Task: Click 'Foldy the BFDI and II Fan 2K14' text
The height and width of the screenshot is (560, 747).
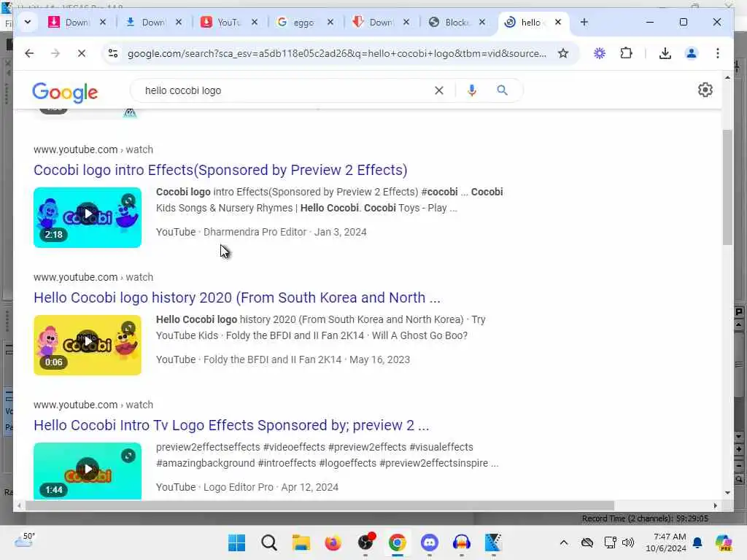Action: [273, 359]
